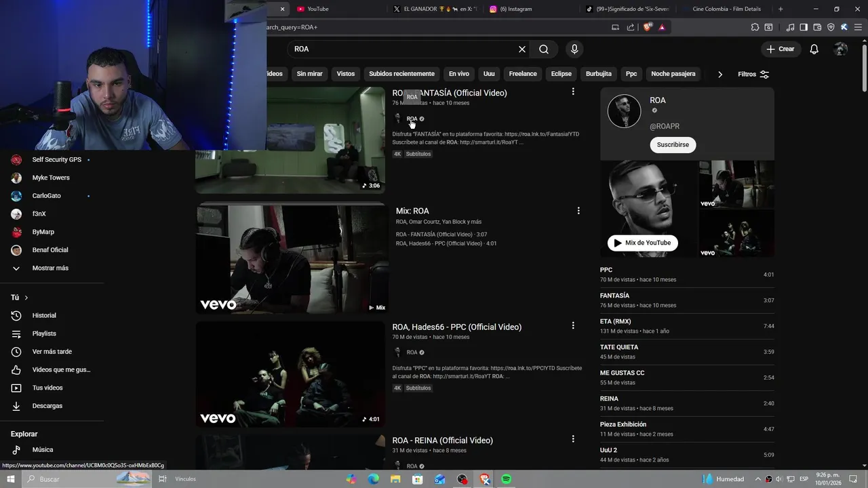
Task: Open the Brave Wallet icon
Action: point(817,27)
